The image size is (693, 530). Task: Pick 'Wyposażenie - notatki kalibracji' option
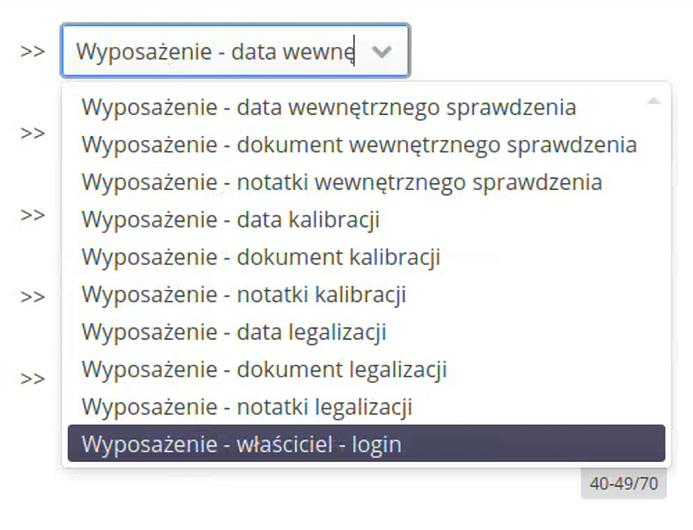coord(243,295)
